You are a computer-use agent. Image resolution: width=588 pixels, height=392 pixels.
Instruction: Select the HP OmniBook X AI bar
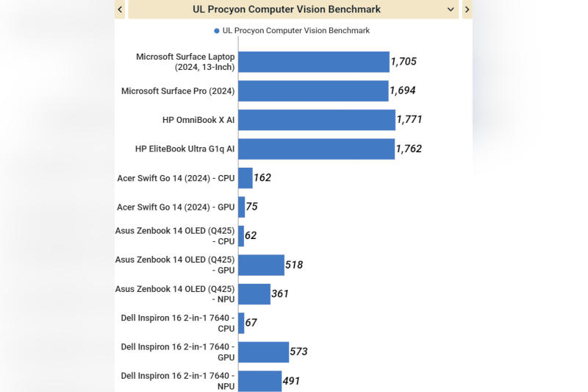click(x=316, y=120)
